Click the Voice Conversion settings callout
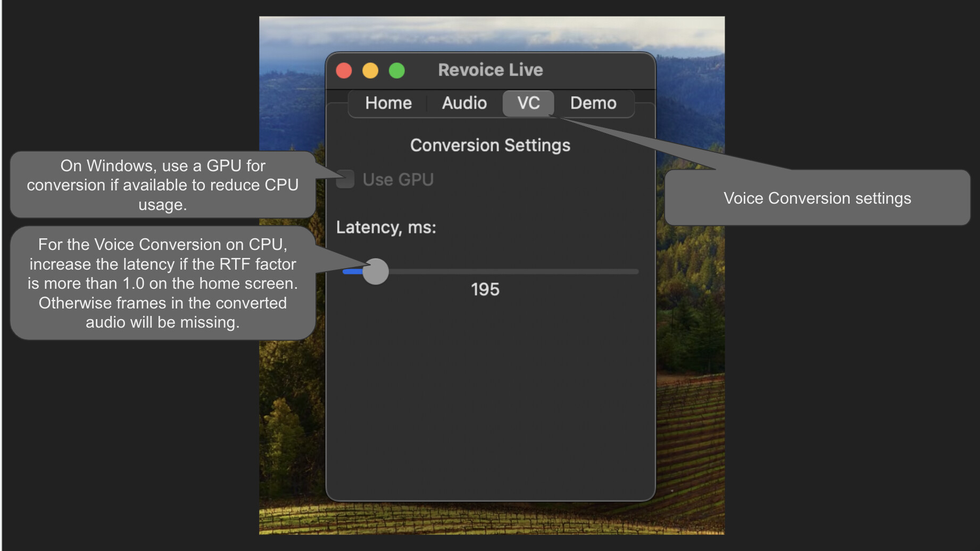Image resolution: width=980 pixels, height=551 pixels. (x=817, y=198)
